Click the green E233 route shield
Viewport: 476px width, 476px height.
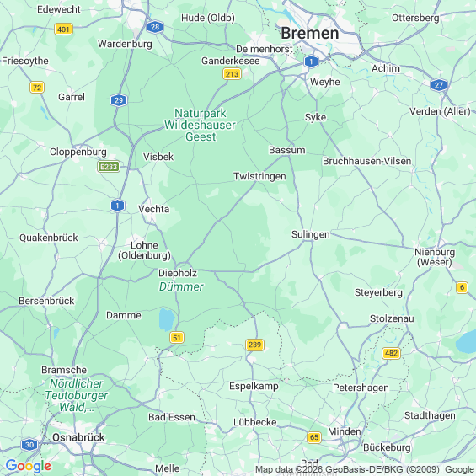pos(109,166)
